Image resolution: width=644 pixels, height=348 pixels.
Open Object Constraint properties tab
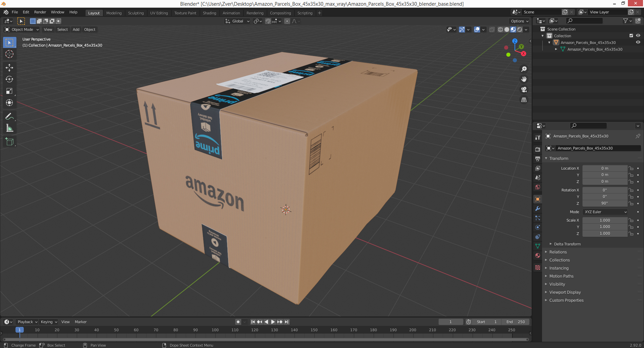click(x=538, y=237)
